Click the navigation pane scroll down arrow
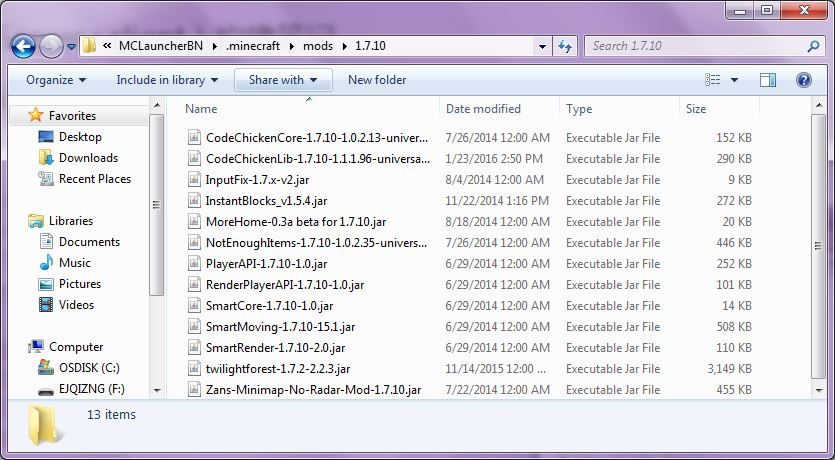Viewport: 835px width, 460px height. tap(157, 390)
